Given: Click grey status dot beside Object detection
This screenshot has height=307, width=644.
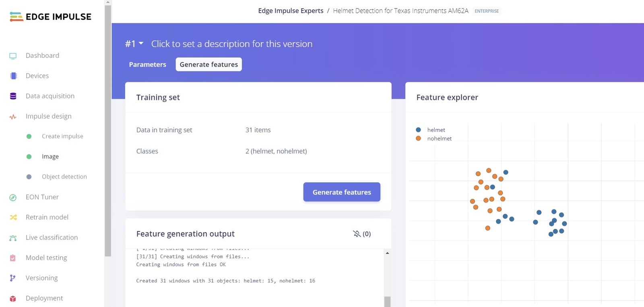Looking at the screenshot, I should click(29, 177).
